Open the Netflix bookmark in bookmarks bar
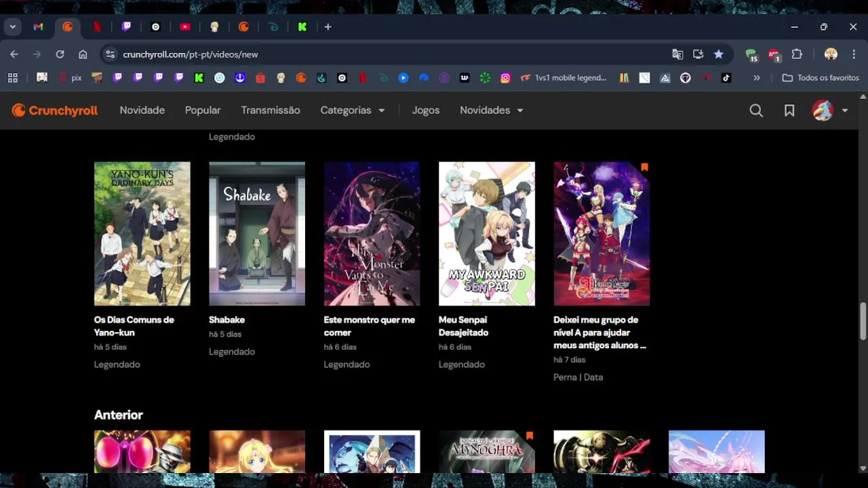This screenshot has width=868, height=488. (x=362, y=78)
